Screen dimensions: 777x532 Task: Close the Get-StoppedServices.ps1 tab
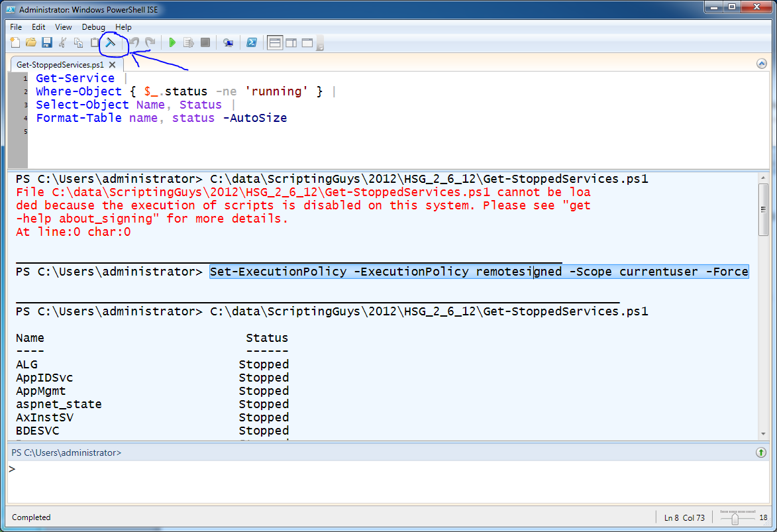pos(112,65)
